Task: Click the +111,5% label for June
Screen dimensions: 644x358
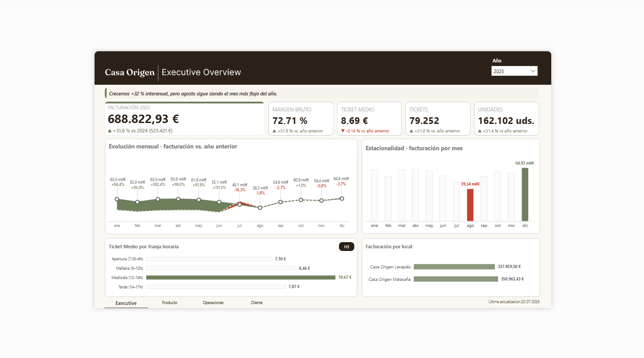Action: click(x=219, y=187)
